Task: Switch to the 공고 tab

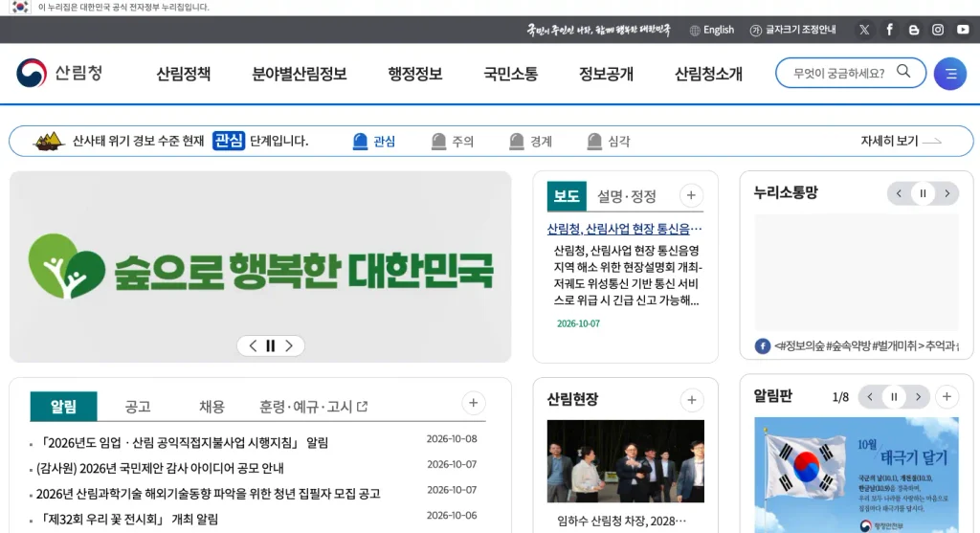Action: pyautogui.click(x=138, y=407)
